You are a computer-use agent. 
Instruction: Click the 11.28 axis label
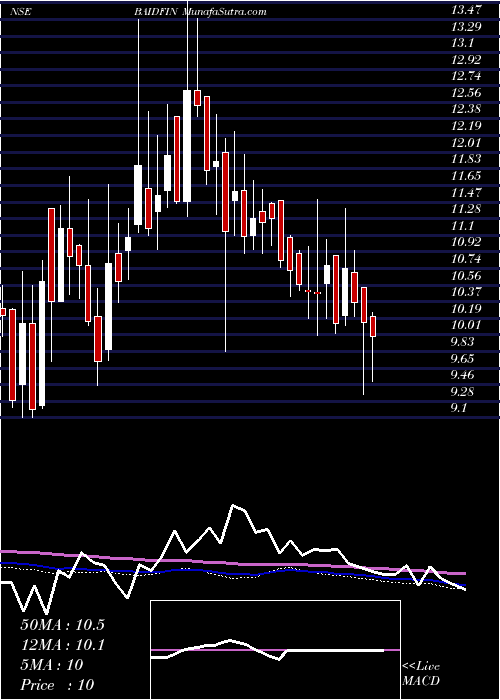(x=466, y=209)
